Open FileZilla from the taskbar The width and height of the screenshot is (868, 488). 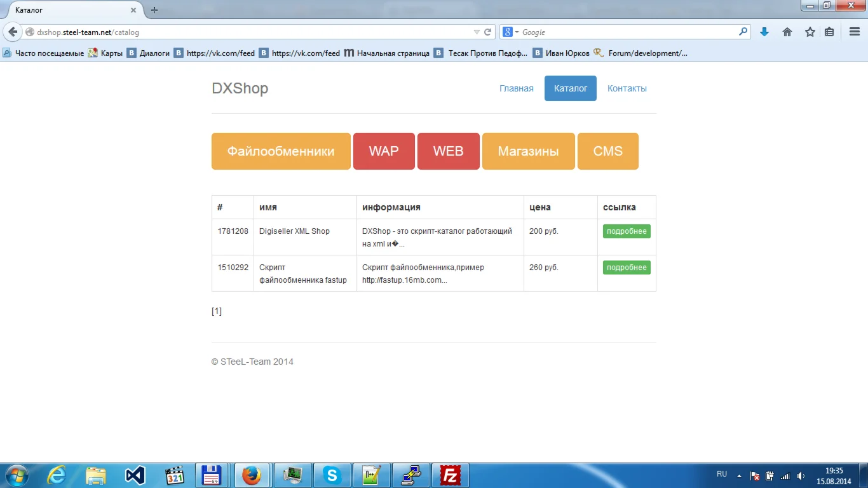coord(451,475)
